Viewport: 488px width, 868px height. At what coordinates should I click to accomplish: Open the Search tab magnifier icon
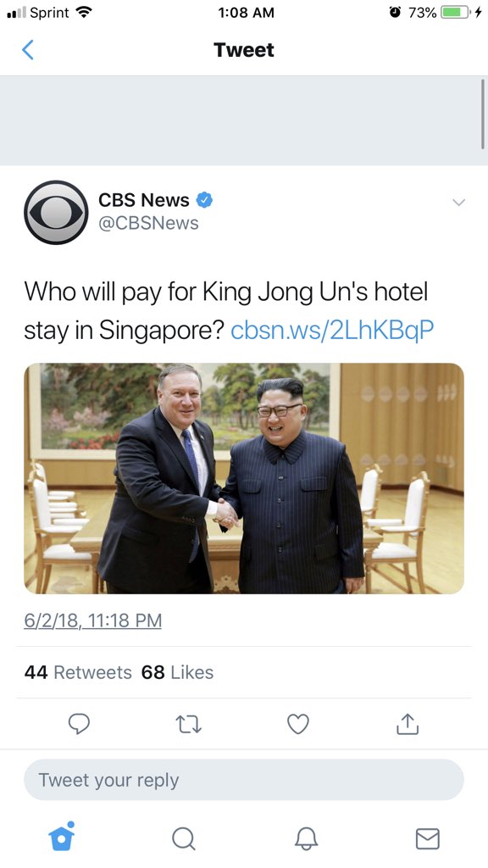click(x=183, y=838)
